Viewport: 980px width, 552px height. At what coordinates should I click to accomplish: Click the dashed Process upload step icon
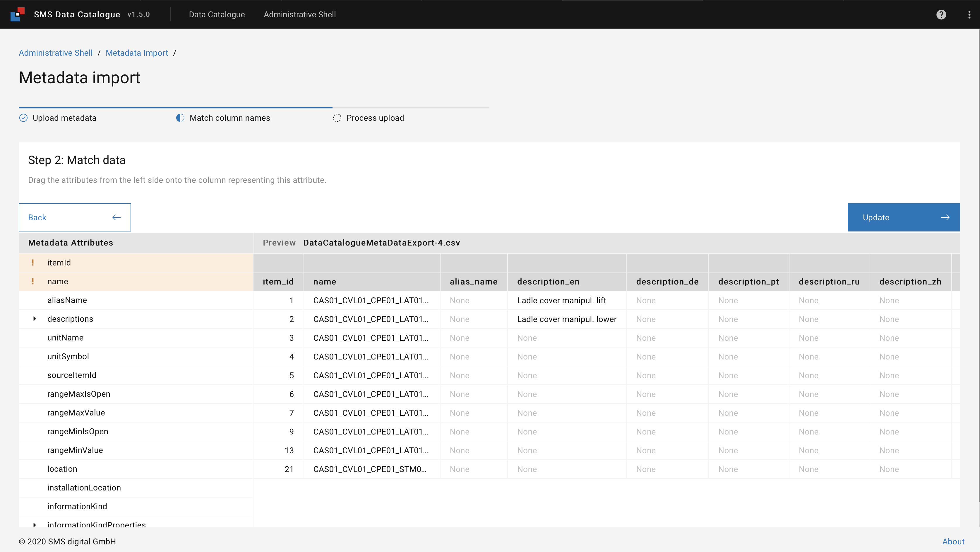coord(337,118)
